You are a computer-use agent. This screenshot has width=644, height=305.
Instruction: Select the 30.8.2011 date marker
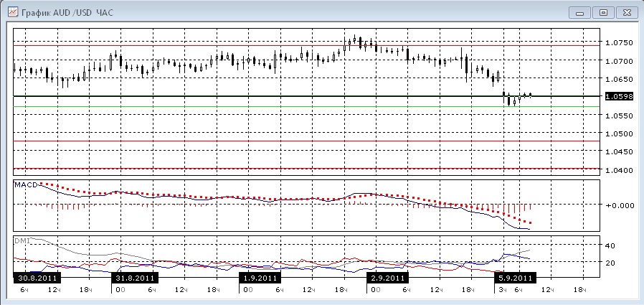(37, 278)
